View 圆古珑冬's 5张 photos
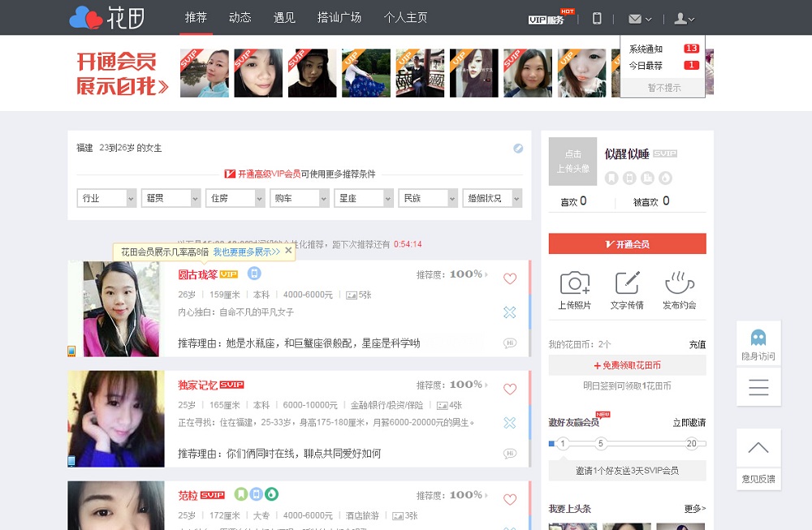Screen dimensions: 812x530 click(x=359, y=295)
